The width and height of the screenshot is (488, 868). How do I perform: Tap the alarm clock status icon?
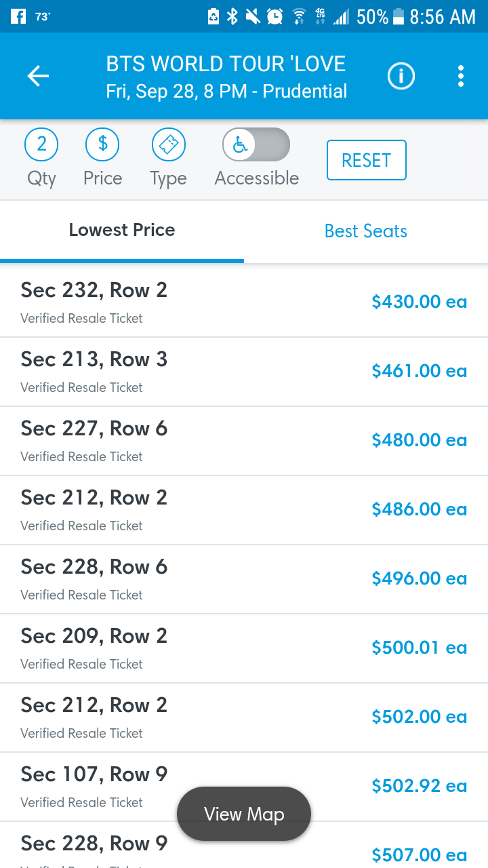pos(274,16)
